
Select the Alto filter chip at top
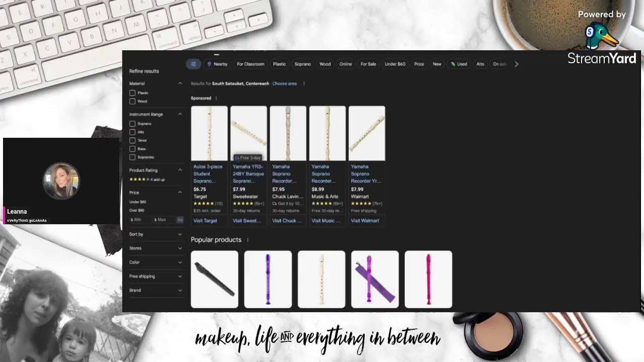click(480, 64)
